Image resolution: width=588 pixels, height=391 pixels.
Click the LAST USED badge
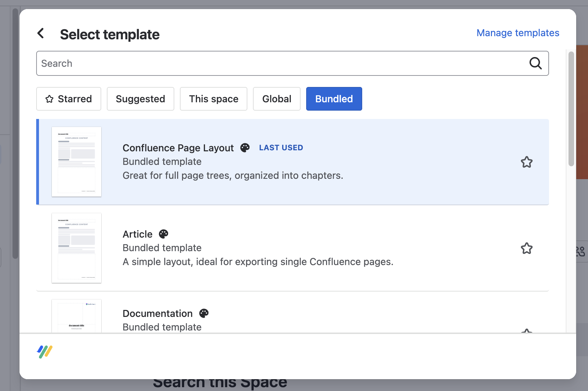coord(281,147)
